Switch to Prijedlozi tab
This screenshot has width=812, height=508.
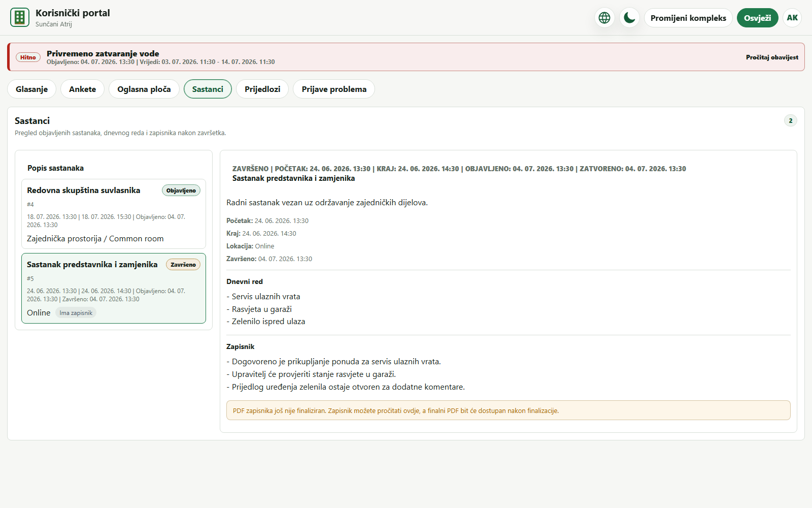(262, 89)
